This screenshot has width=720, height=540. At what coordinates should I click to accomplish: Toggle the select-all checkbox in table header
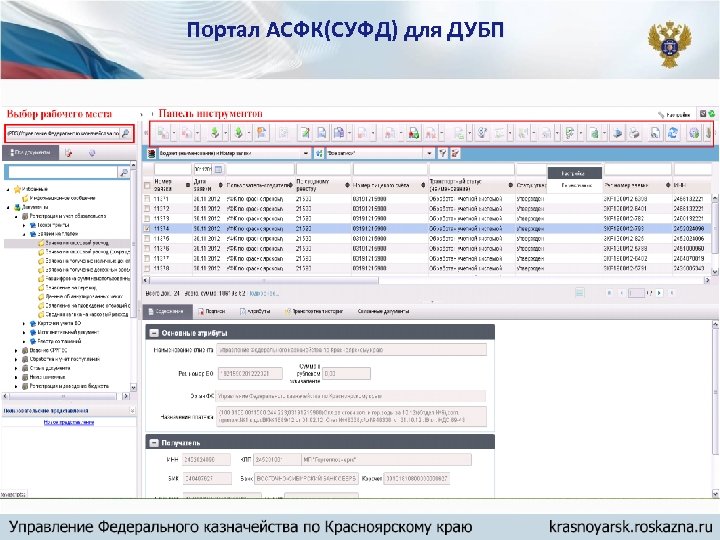click(147, 186)
